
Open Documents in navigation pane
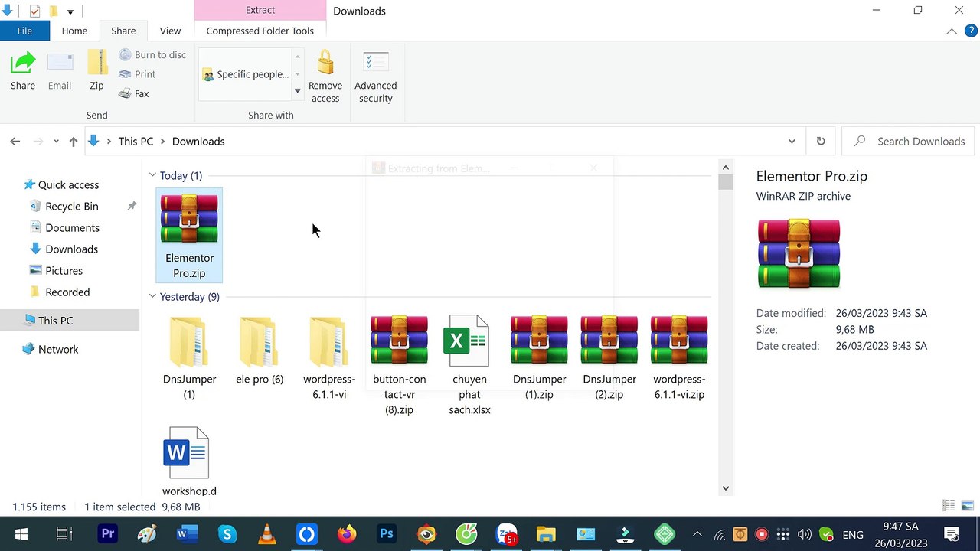coord(72,227)
